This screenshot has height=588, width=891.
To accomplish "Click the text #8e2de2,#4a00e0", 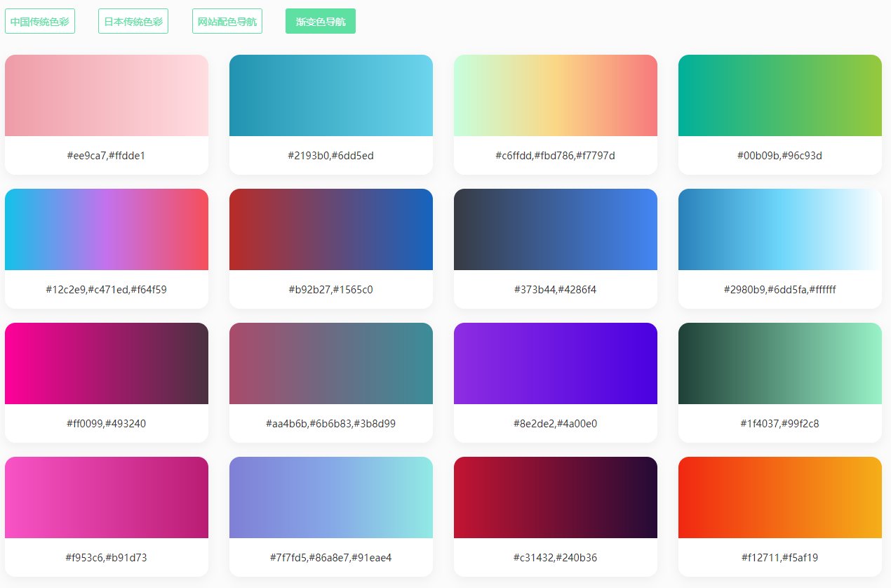I will pyautogui.click(x=556, y=424).
